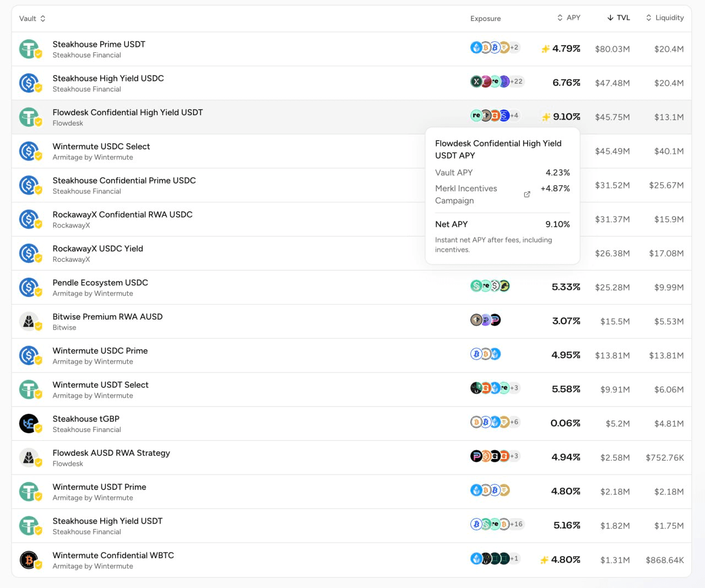
Task: Click the sparkle icon beside 9.10% APY
Action: [x=546, y=117]
